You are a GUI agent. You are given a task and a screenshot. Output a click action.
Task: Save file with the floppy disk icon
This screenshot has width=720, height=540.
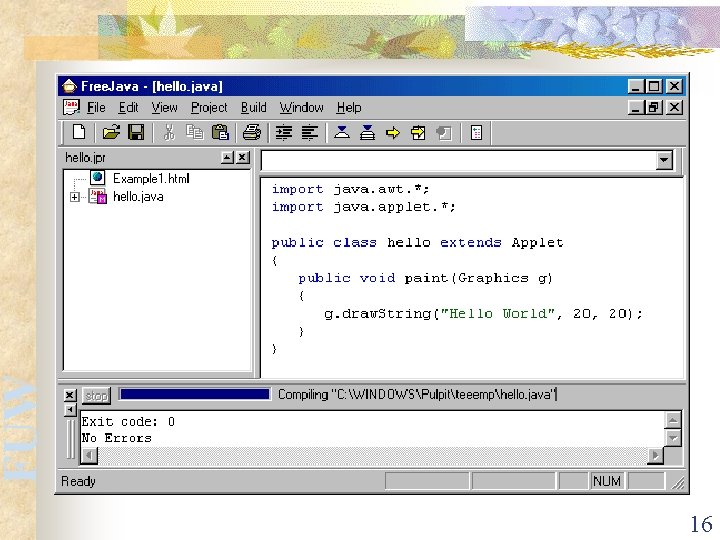(136, 133)
